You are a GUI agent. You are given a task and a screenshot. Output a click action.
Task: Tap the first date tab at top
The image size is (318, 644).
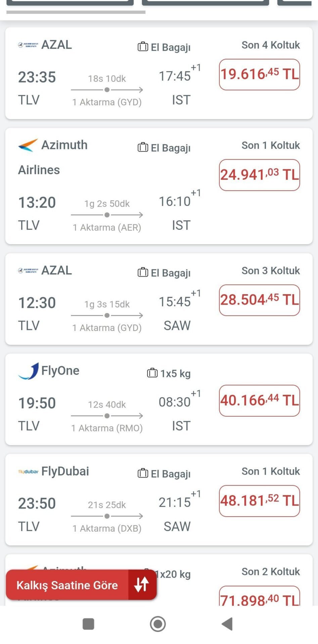70,3
